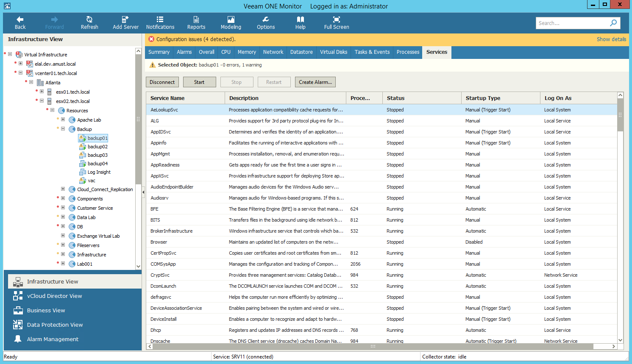Click the configuration issues error icon
This screenshot has width=632, height=364.
(x=151, y=39)
